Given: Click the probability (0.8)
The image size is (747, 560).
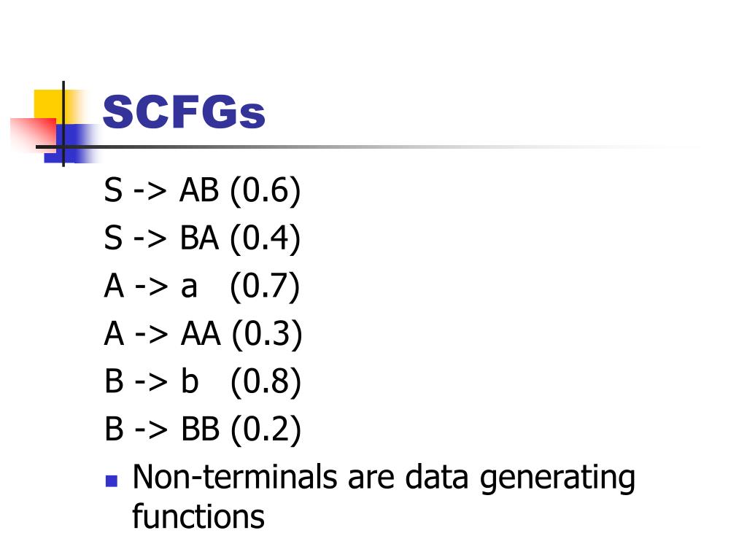Looking at the screenshot, I should pyautogui.click(x=266, y=381).
